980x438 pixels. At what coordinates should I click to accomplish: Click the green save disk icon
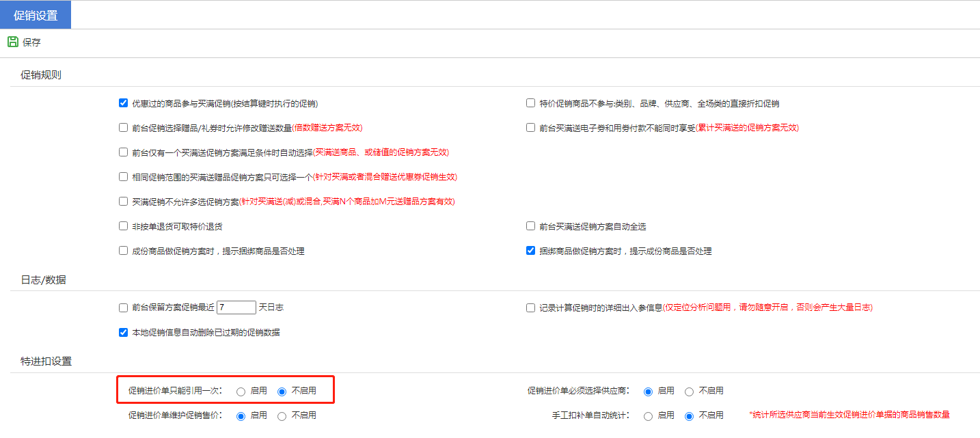pyautogui.click(x=13, y=42)
